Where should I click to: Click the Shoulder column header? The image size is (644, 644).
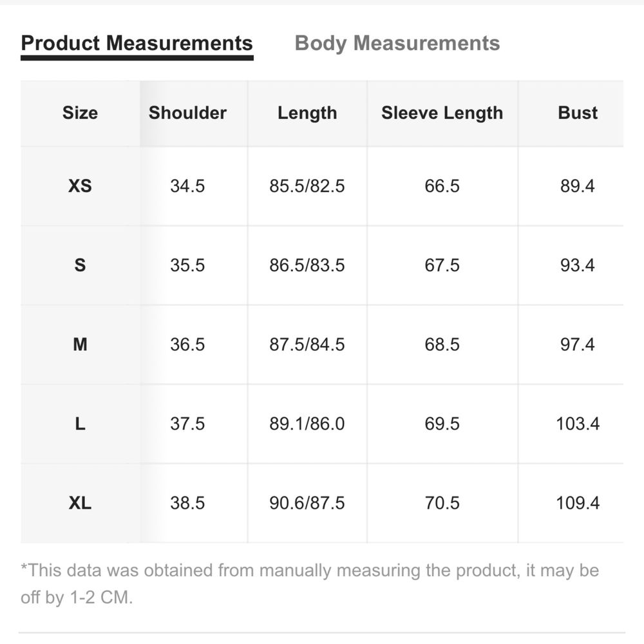click(187, 113)
